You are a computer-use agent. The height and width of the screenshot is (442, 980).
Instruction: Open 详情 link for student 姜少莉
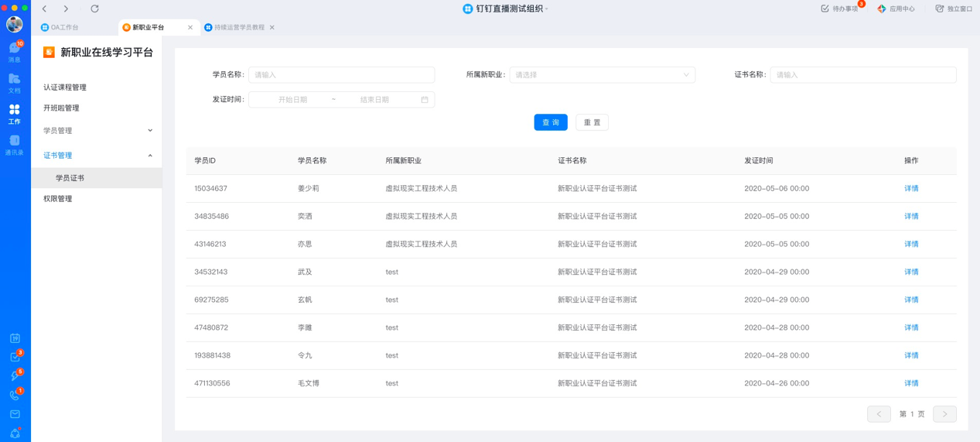click(911, 188)
